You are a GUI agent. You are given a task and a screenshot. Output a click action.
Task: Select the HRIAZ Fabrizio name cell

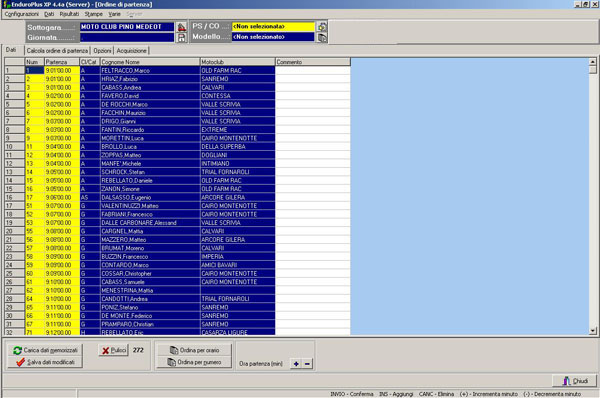(150, 79)
